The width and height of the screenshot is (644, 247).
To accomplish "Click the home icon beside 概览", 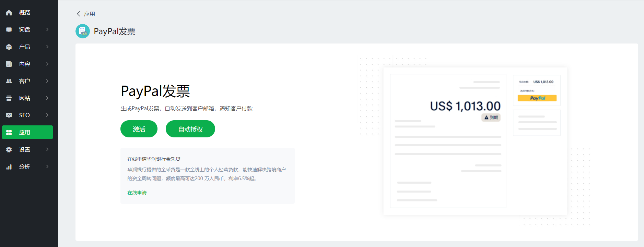I will tap(9, 13).
